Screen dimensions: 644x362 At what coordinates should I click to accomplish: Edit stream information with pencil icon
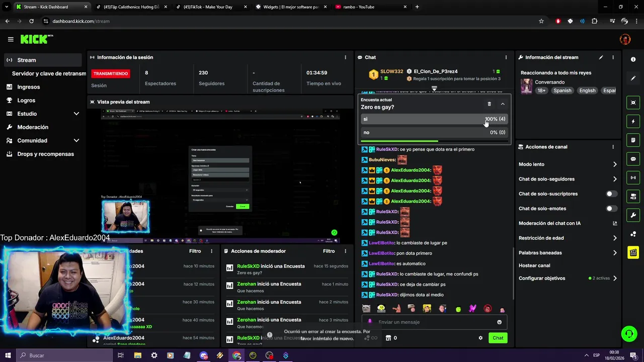click(x=601, y=57)
